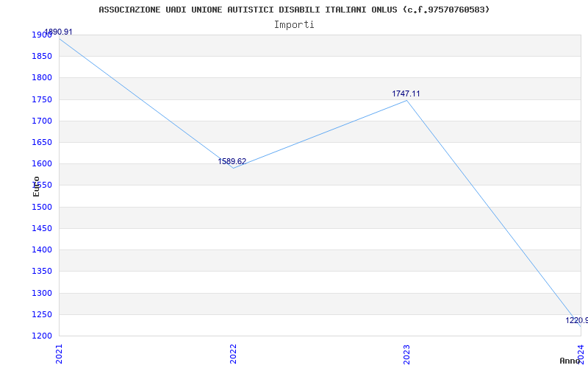Click the Euro y-axis title
Viewport: 588px width, 368px height.
pyautogui.click(x=36, y=187)
